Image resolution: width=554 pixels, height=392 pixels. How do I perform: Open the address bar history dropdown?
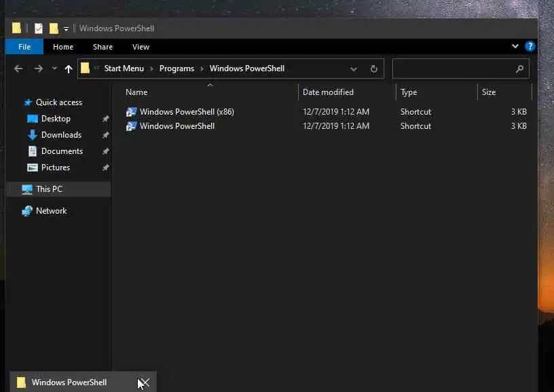(x=353, y=68)
